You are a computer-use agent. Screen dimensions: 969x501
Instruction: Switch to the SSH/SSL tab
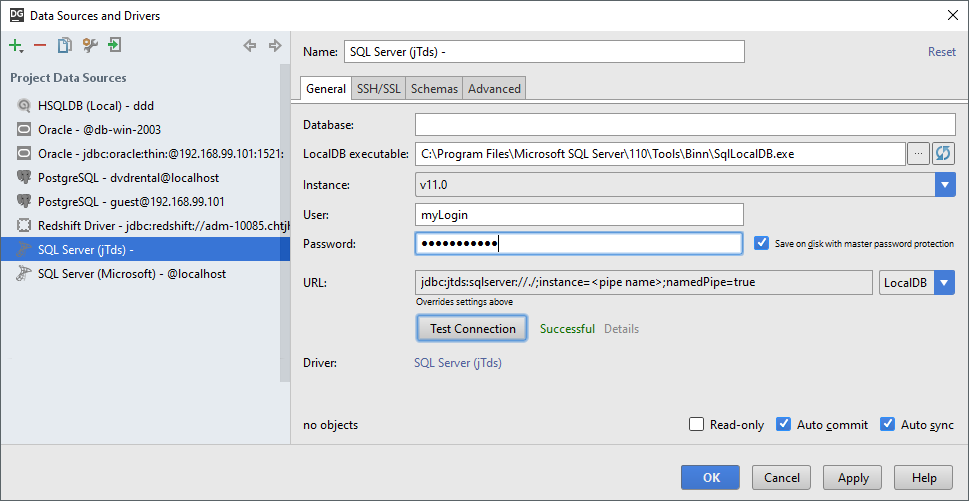(x=379, y=89)
